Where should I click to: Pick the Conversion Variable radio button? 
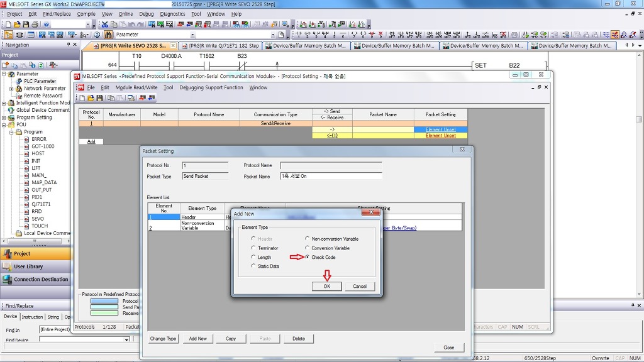[308, 248]
